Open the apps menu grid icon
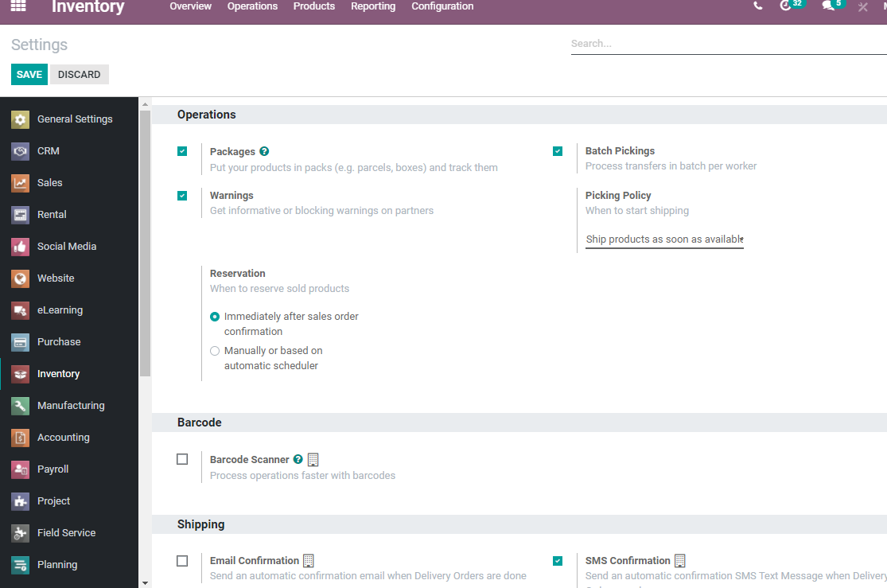The height and width of the screenshot is (588, 887). click(x=18, y=6)
